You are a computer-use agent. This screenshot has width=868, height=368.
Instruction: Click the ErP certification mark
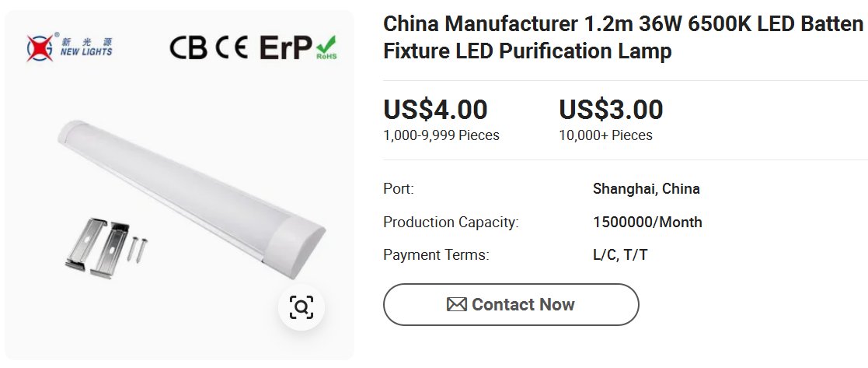click(x=284, y=48)
